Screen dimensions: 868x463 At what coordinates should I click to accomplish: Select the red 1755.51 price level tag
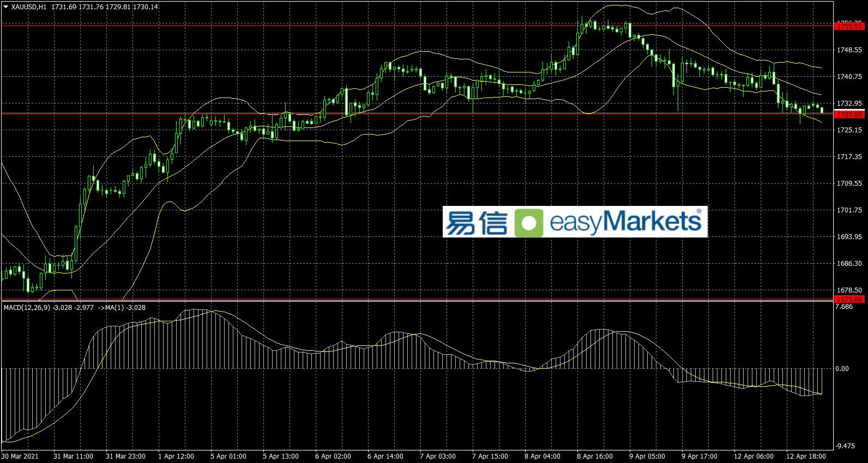point(849,26)
